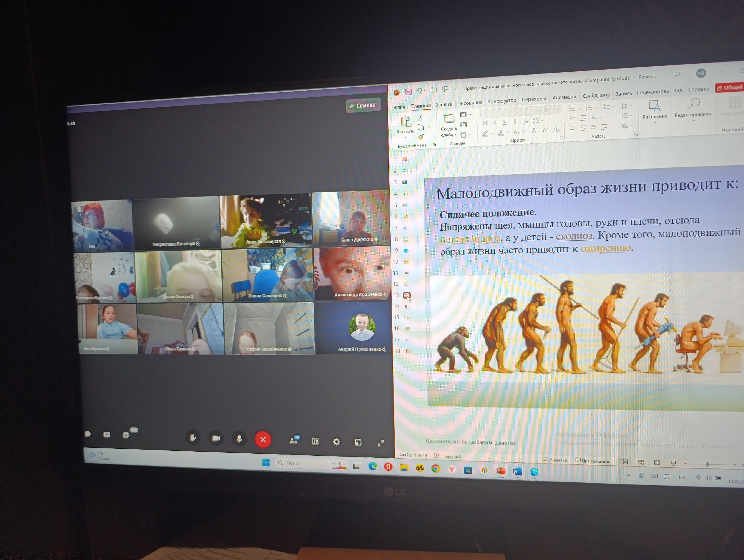Click the raise hand icon in the call
744x560 pixels.
click(193, 438)
